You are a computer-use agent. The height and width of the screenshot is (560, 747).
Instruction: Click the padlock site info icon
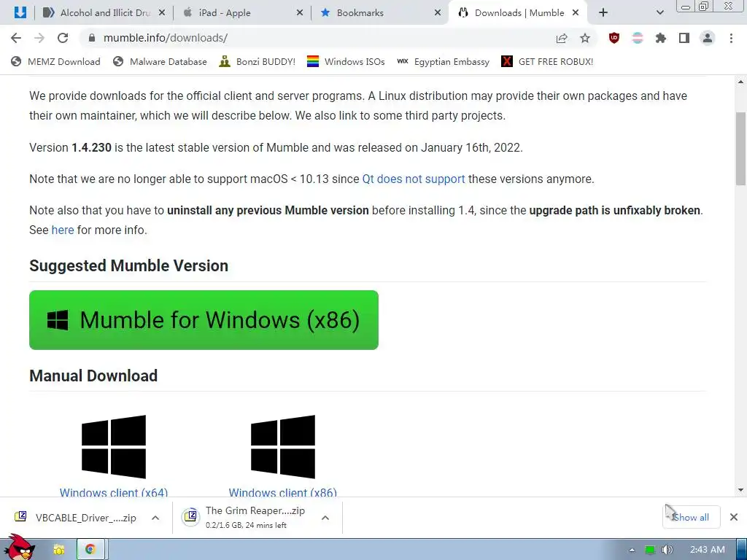[x=92, y=38]
